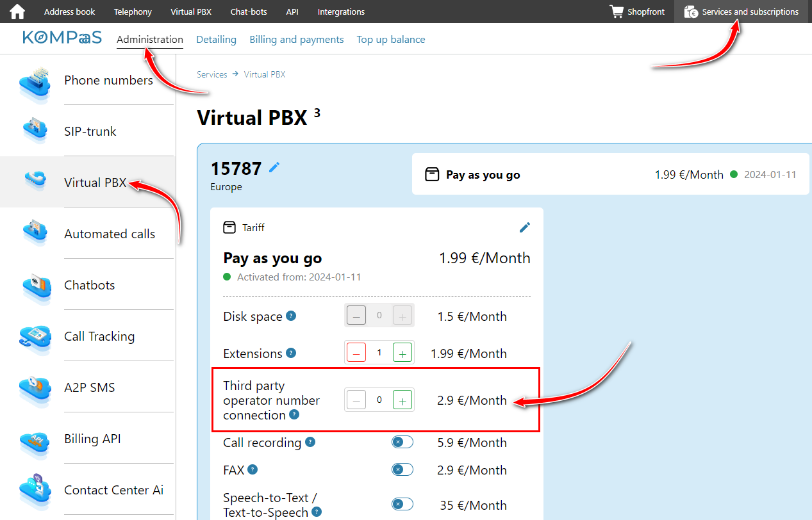Select the Chatbots sidebar label

click(90, 285)
